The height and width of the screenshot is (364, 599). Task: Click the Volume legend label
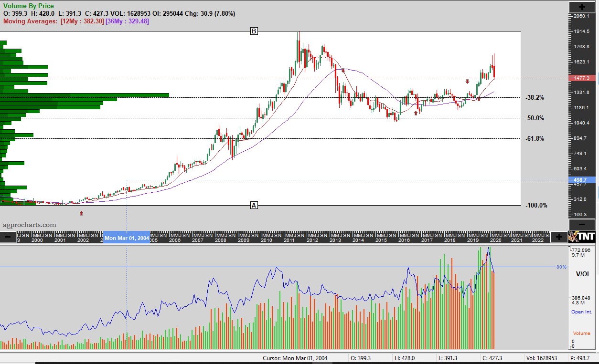click(582, 333)
